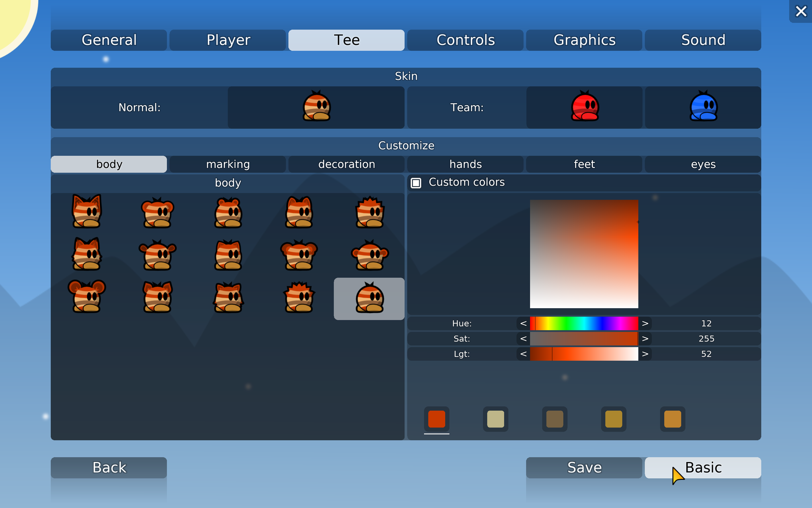The width and height of the screenshot is (812, 508).
Task: Increase Lgt with the right arrow
Action: pos(645,354)
